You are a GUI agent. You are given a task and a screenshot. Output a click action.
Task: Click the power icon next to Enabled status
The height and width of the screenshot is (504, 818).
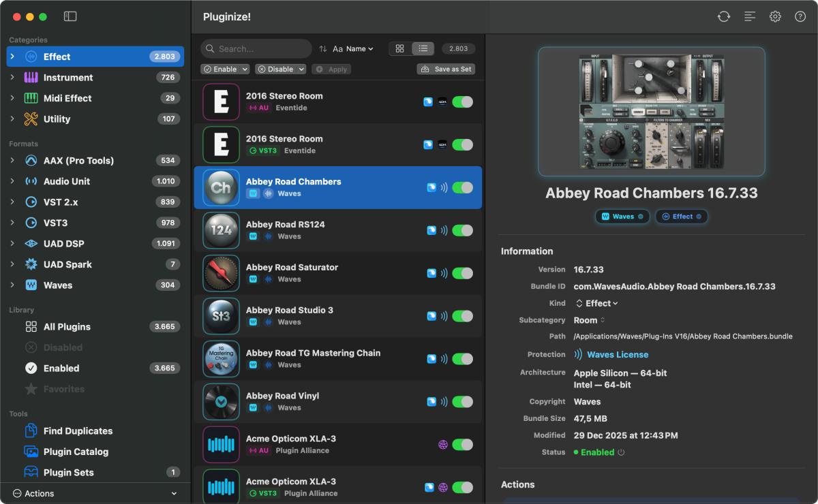621,452
